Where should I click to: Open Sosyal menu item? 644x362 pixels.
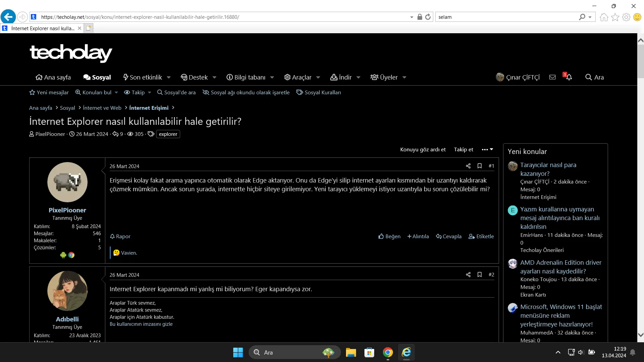click(x=97, y=77)
